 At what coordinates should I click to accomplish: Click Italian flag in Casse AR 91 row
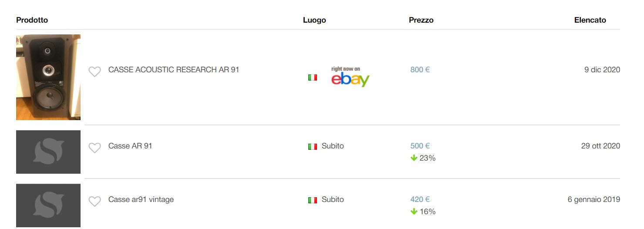pyautogui.click(x=312, y=147)
